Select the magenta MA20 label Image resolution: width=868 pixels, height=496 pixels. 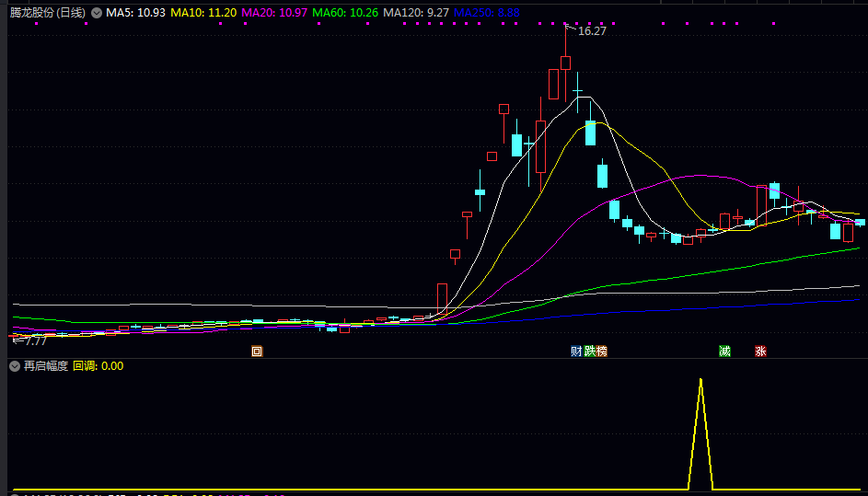point(274,13)
